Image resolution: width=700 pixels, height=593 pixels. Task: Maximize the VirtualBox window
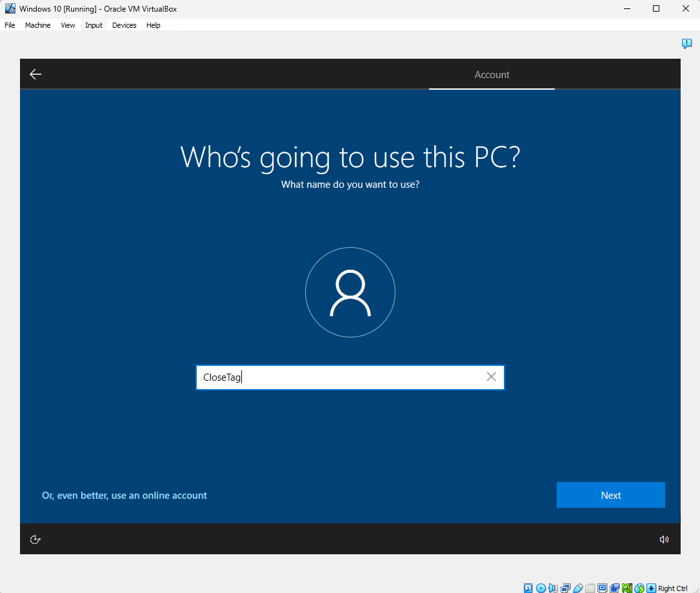pos(656,8)
